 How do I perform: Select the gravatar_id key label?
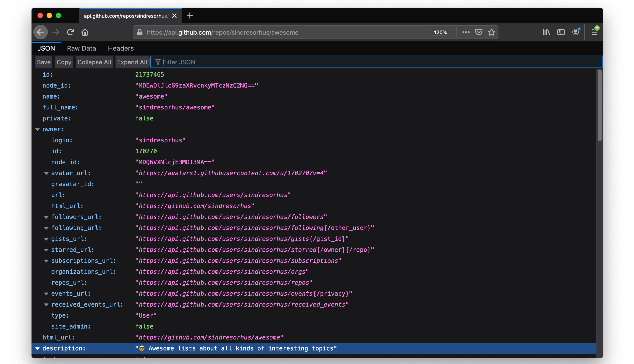(x=73, y=184)
